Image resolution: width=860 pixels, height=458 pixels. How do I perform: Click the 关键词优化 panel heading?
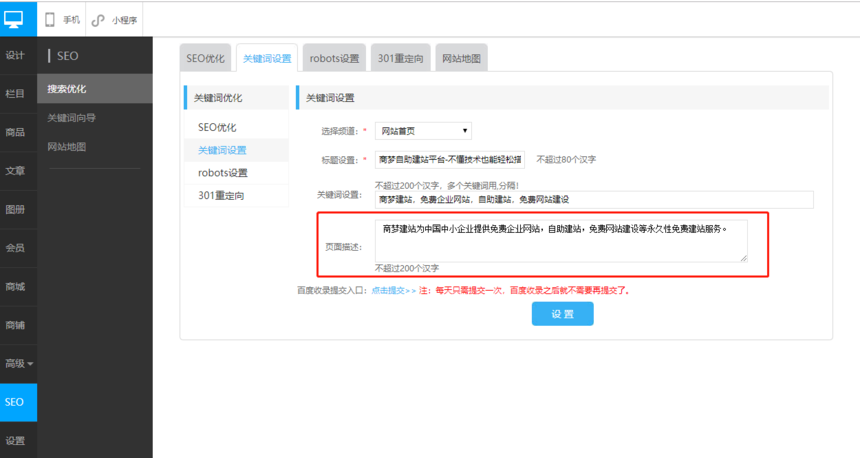[x=236, y=98]
